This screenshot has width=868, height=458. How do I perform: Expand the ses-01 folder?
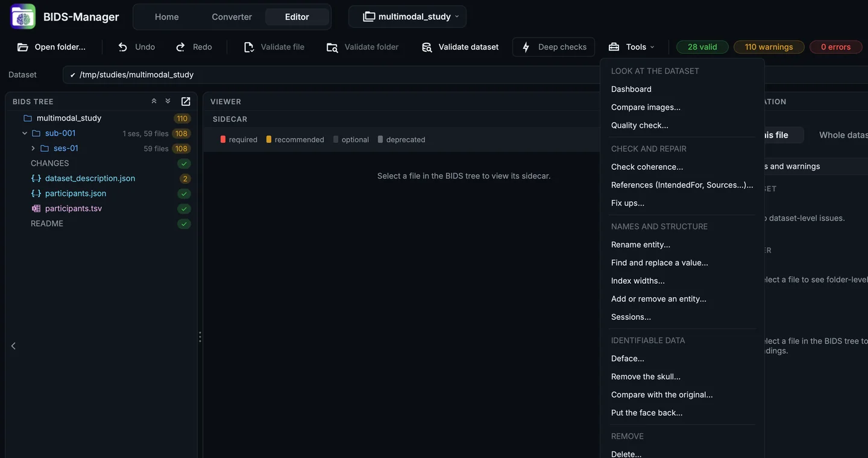tap(33, 148)
